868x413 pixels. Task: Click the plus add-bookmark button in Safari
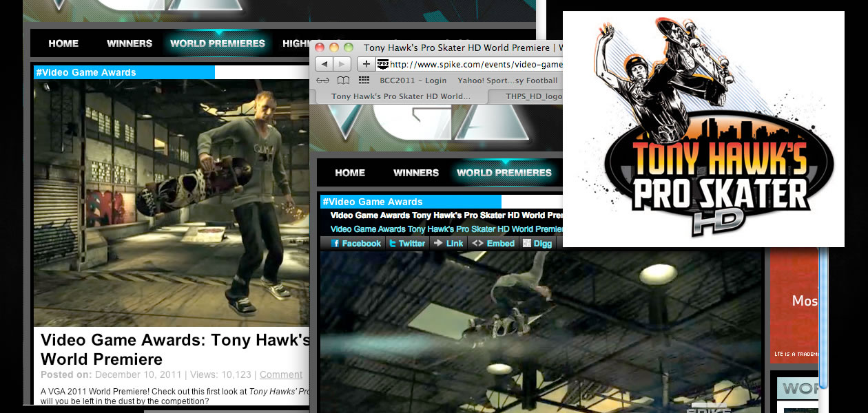coord(365,64)
